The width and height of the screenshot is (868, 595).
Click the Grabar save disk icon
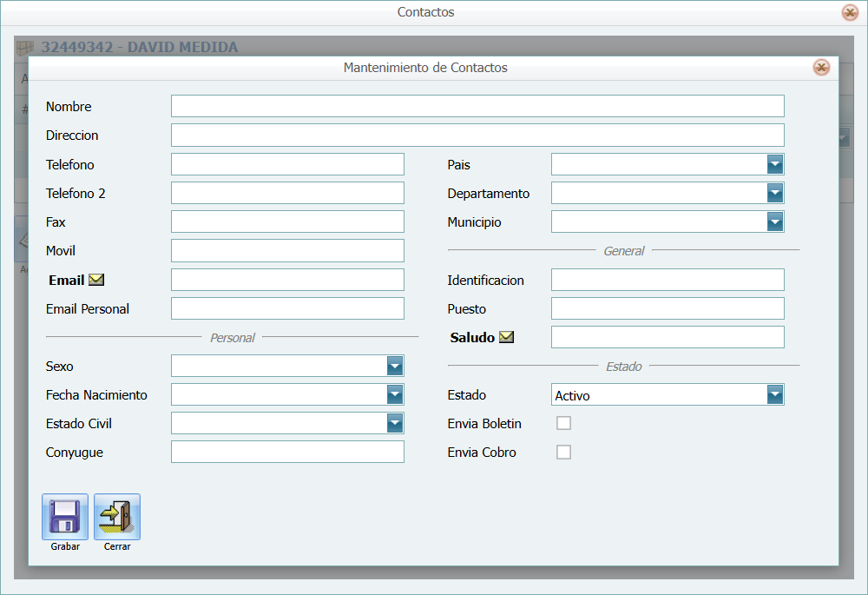click(65, 516)
